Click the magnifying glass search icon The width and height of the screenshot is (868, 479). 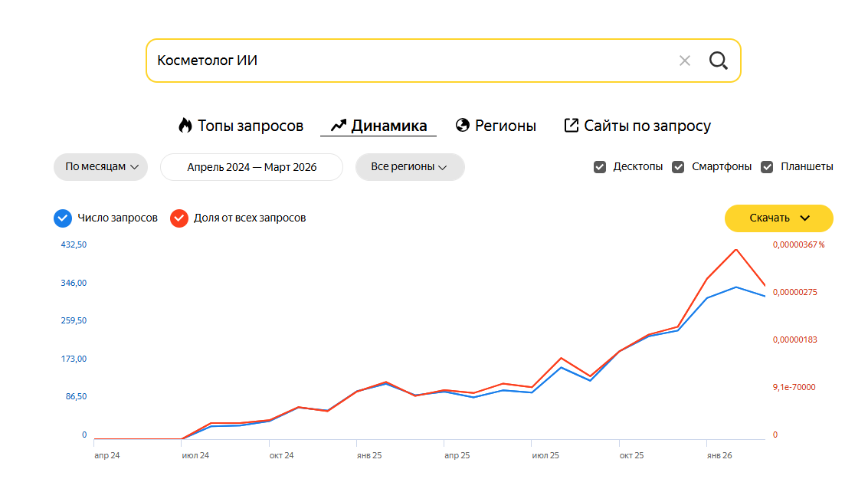pyautogui.click(x=718, y=61)
